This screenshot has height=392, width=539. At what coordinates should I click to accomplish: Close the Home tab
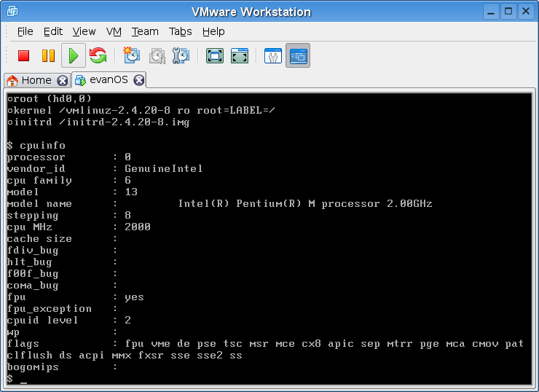(x=63, y=80)
